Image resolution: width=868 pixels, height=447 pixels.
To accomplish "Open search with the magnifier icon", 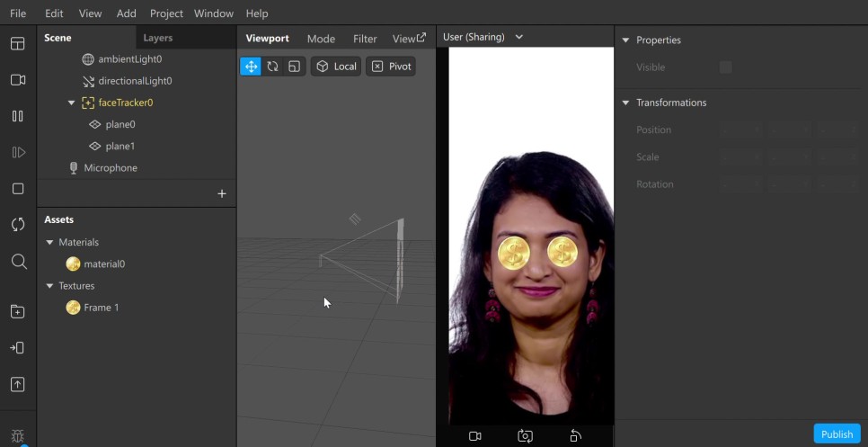I will click(x=19, y=262).
